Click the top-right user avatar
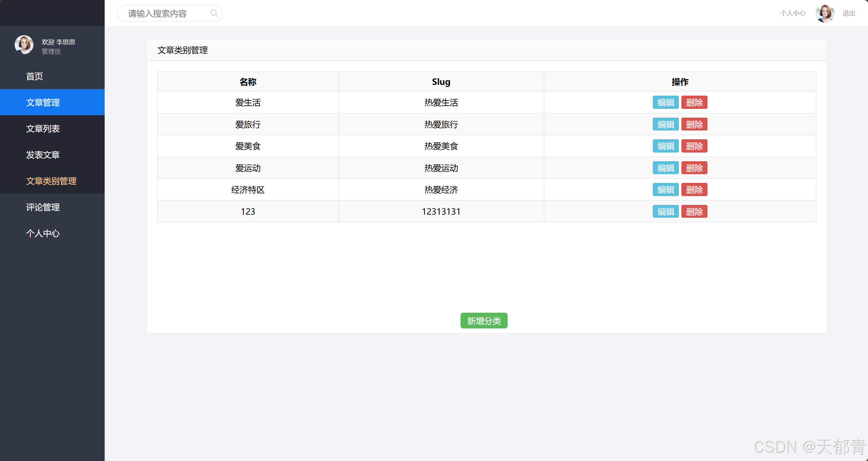This screenshot has height=461, width=868. [x=825, y=13]
